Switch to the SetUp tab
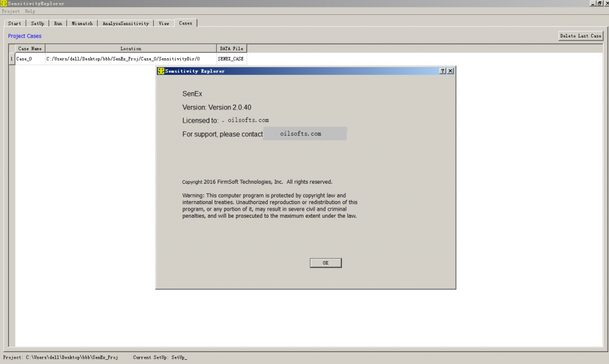 pos(37,23)
